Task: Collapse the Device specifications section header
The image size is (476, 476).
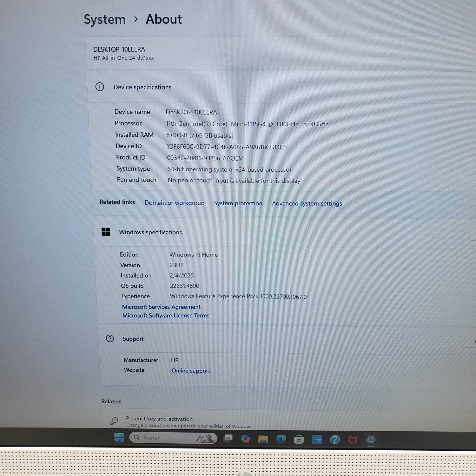Action: point(282,87)
